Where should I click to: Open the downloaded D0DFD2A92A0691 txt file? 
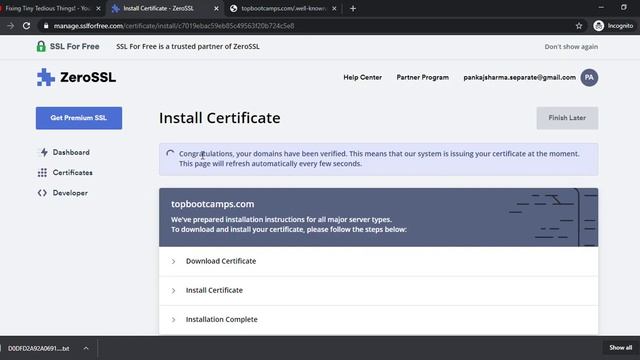(38, 348)
